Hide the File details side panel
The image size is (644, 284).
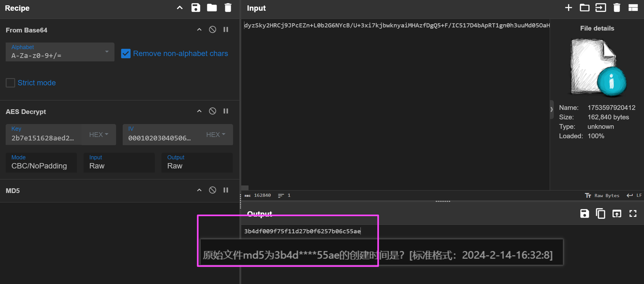[x=552, y=109]
